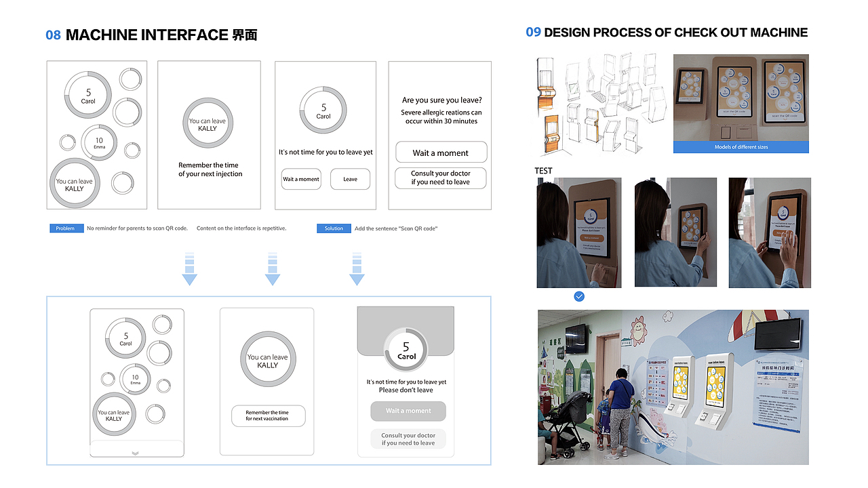Tap "Remember the time for next vaccination" button
The width and height of the screenshot is (868, 488).
point(267,415)
